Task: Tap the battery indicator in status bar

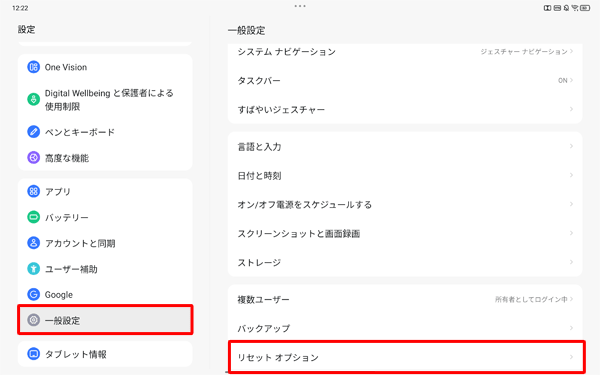Action: click(585, 8)
